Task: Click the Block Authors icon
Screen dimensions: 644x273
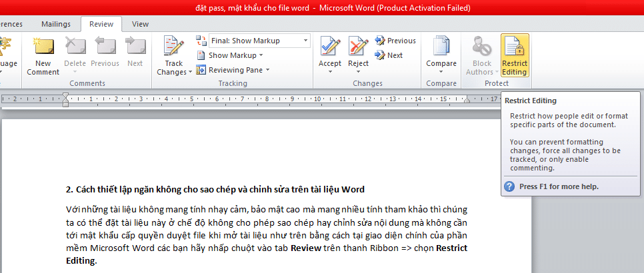Action: click(x=481, y=46)
